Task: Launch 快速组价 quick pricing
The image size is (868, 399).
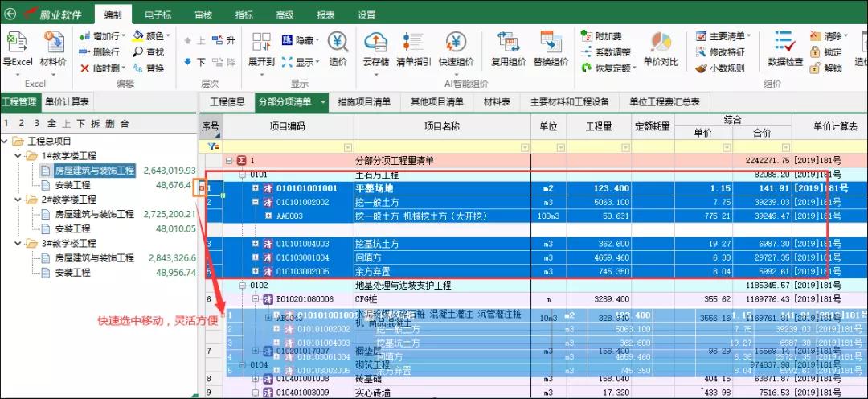Action: 456,44
